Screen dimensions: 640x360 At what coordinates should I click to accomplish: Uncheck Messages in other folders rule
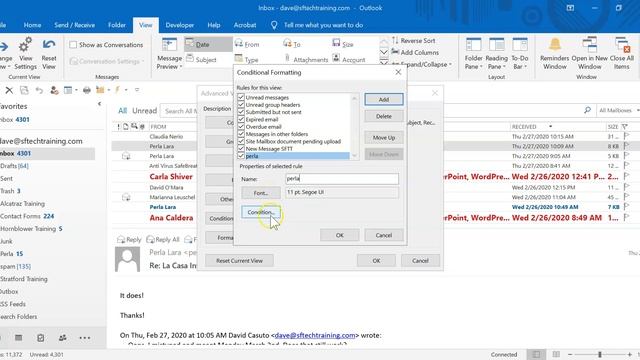pyautogui.click(x=241, y=134)
